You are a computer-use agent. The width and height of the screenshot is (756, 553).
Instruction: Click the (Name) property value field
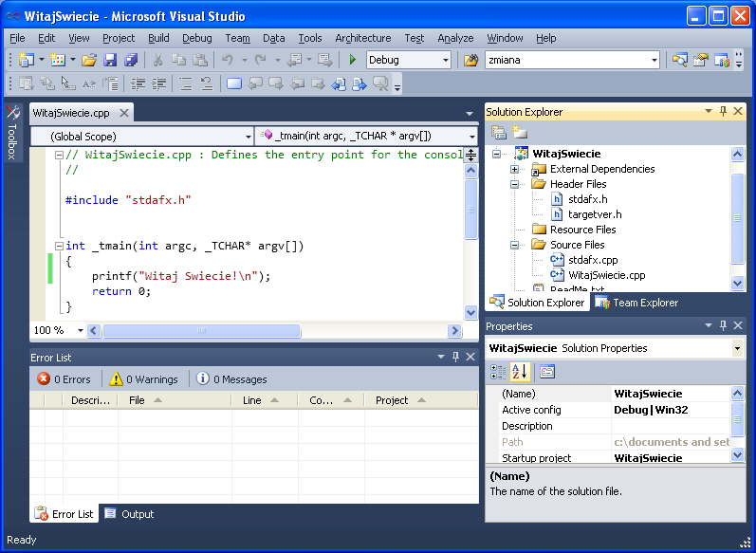671,394
